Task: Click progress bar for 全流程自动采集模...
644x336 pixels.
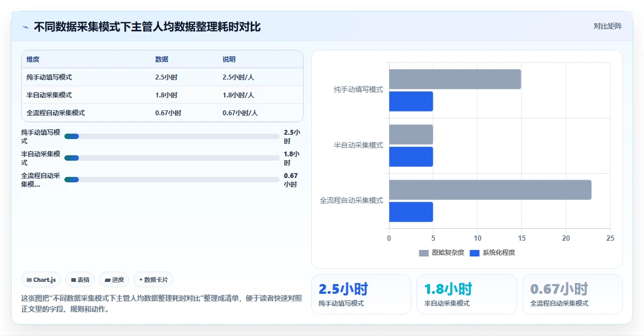Action: [x=172, y=180]
